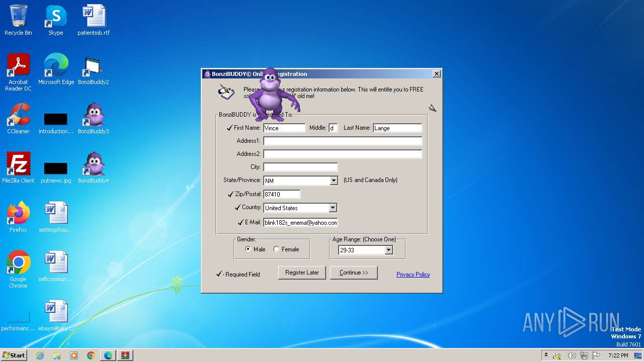The width and height of the screenshot is (644, 362).
Task: Open the Recycle Bin desktop icon
Action: click(x=18, y=20)
